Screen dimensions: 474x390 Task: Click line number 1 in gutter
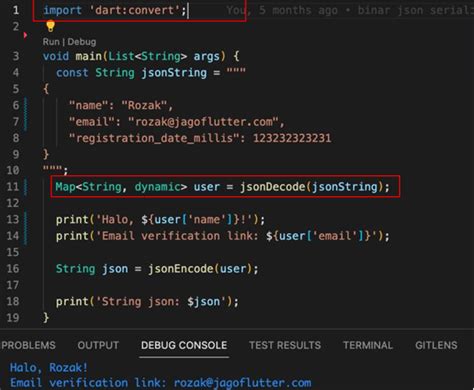pos(16,10)
